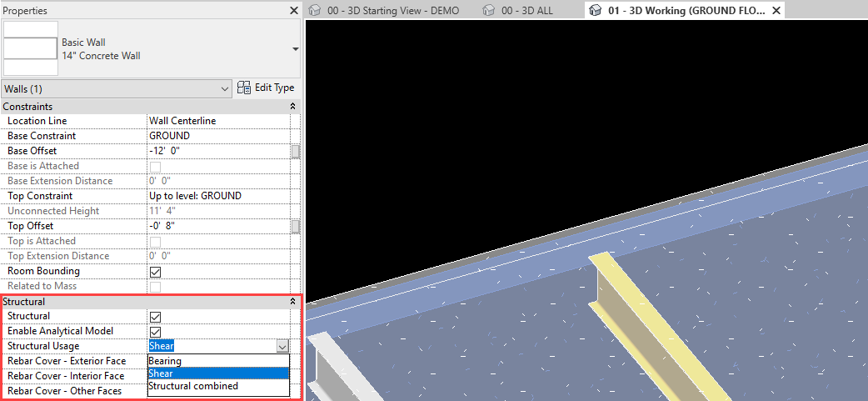Collapse the Constraints section
The image size is (868, 401).
click(292, 107)
